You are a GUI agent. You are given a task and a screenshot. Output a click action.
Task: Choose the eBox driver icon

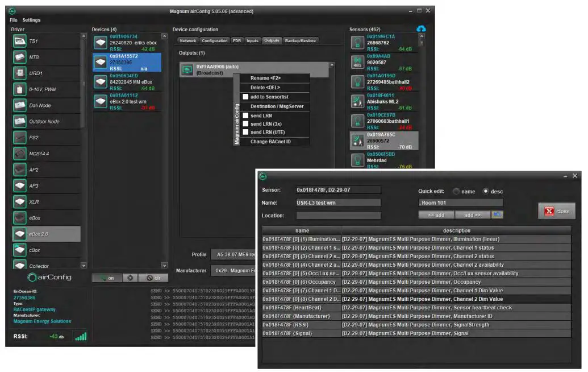click(19, 218)
